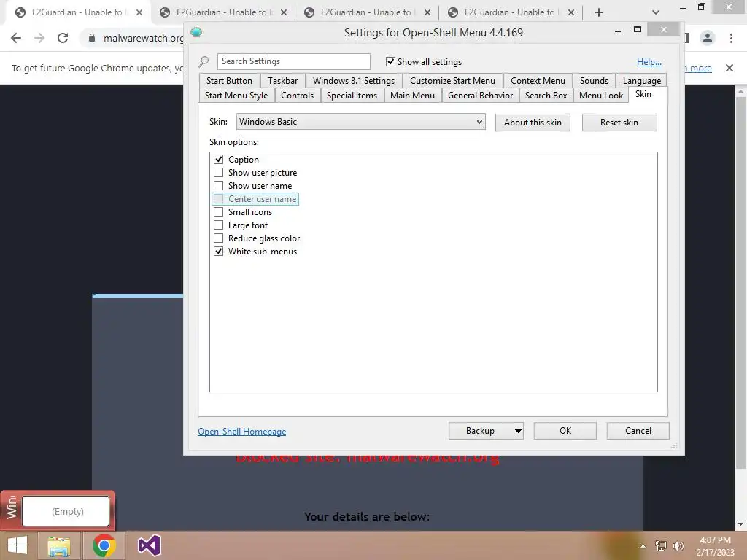The height and width of the screenshot is (560, 747).
Task: Enable Show user picture option
Action: [218, 172]
